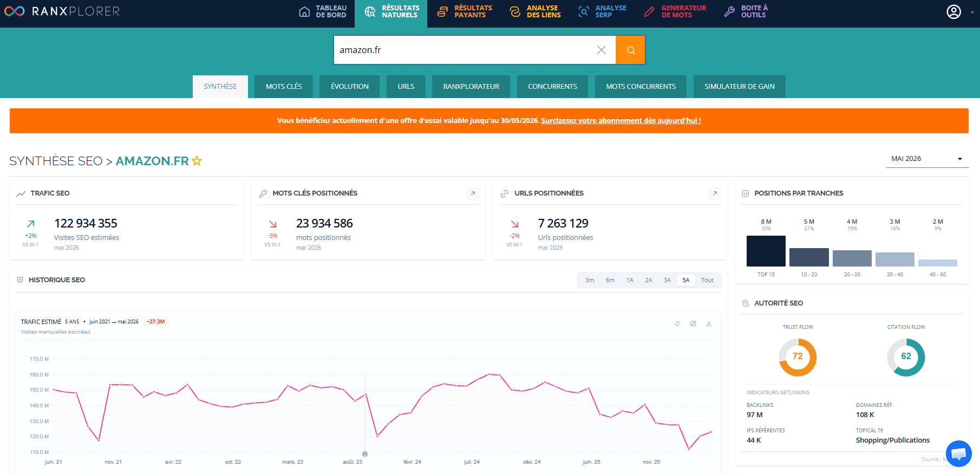Viewport: 980px width, 474px height.
Task: Add AMAZON.FR to favorites with star
Action: (197, 161)
